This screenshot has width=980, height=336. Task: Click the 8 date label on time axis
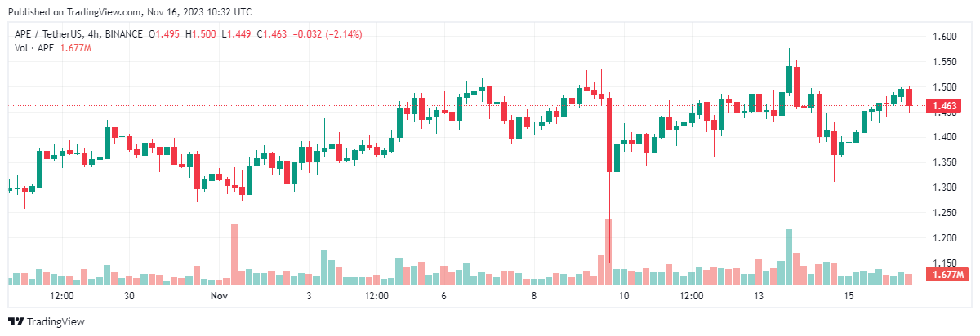[533, 295]
